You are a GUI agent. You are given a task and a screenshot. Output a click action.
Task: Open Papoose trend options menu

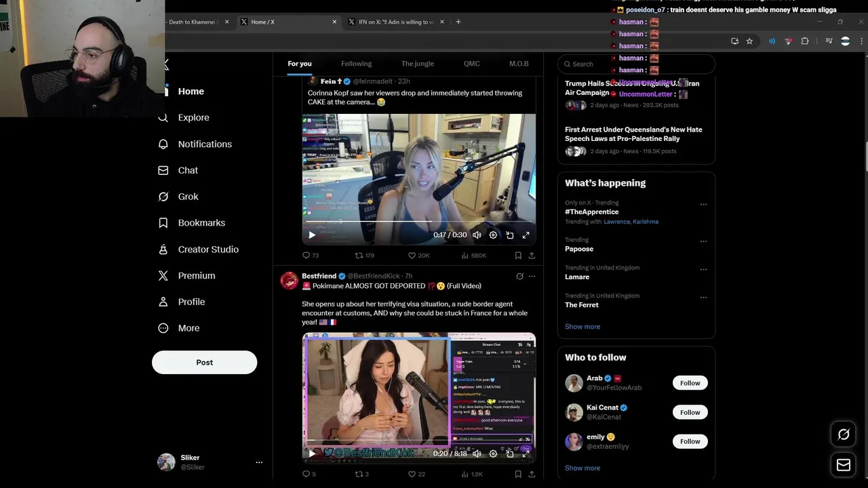click(x=703, y=241)
